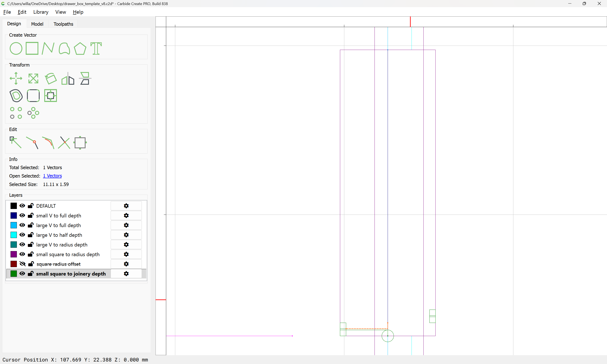The image size is (607, 364).
Task: Select the Rectangle vector tool
Action: point(32,48)
